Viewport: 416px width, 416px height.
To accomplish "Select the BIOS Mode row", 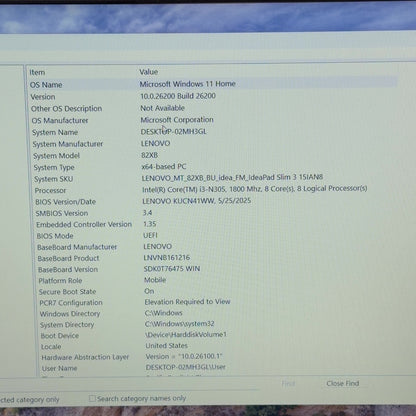I will coord(213,235).
